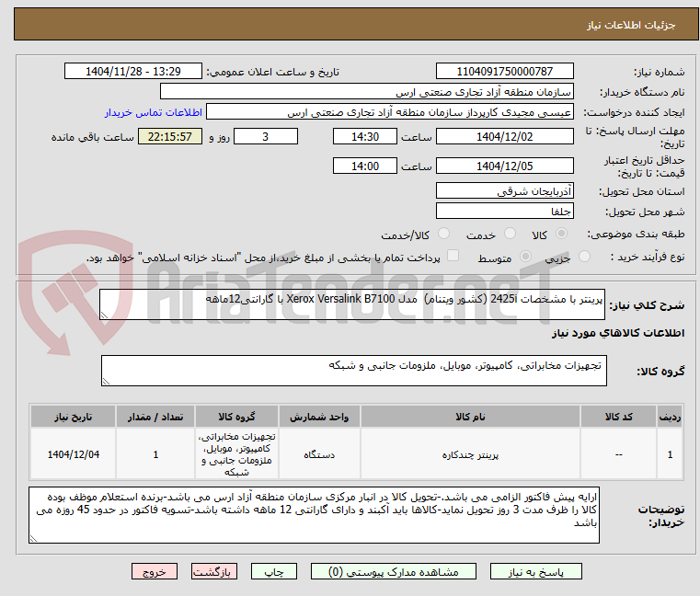
Task: Click the remaining days field showing 3
Action: [x=266, y=137]
